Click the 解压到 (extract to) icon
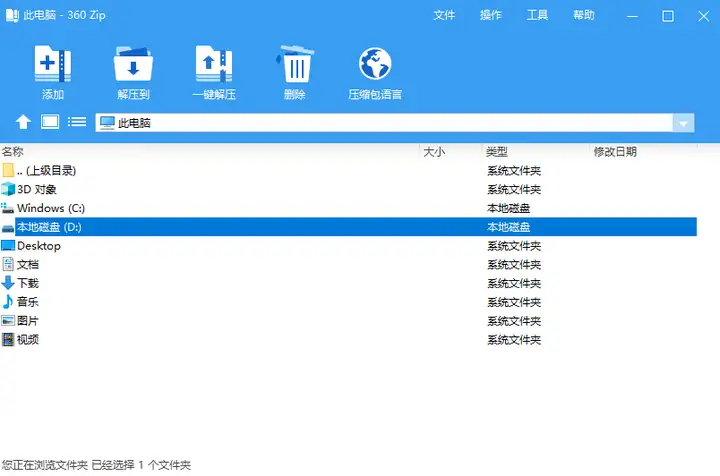Image resolution: width=720 pixels, height=476 pixels. click(x=133, y=63)
